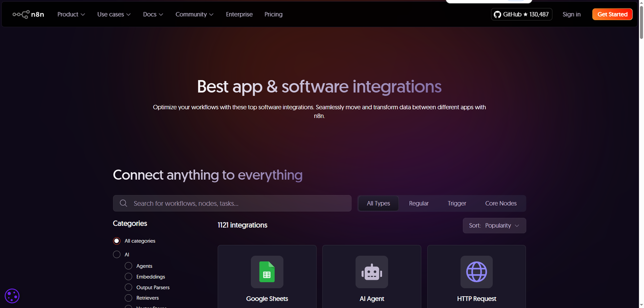Image resolution: width=644 pixels, height=308 pixels.
Task: Expand the Product menu
Action: [x=71, y=15]
